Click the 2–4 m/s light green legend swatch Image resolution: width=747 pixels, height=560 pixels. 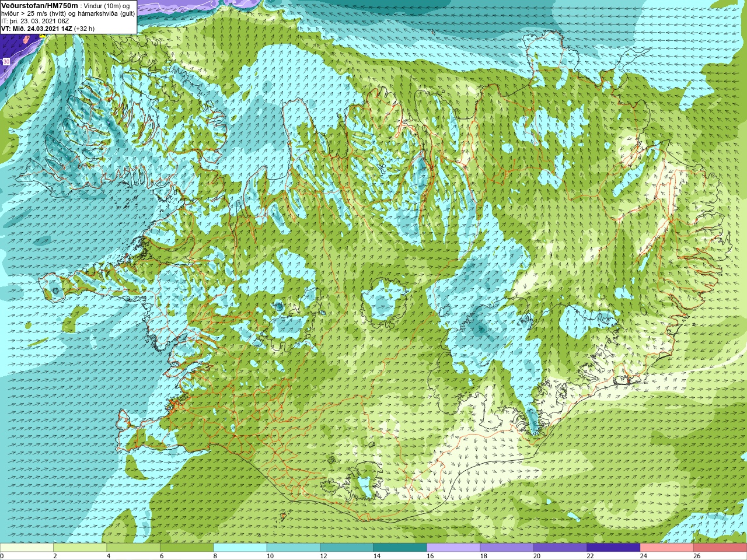(x=80, y=548)
